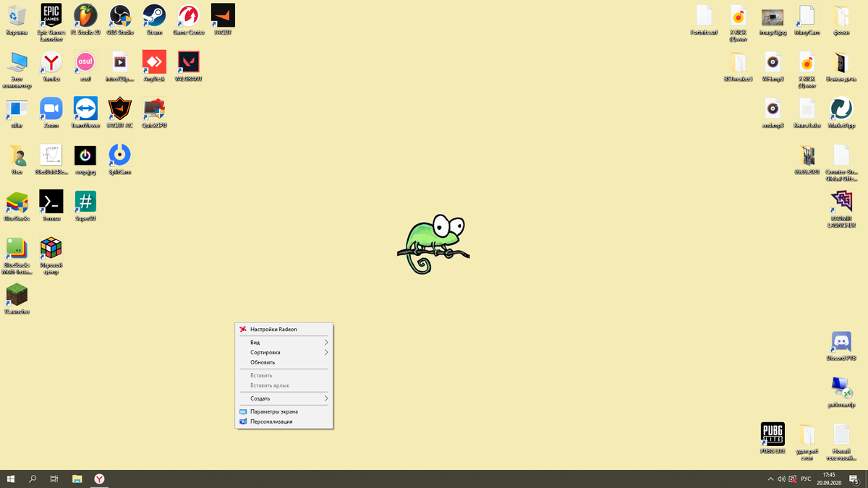Select the crop.jpg image thumbnail
The image size is (868, 488).
pos(85,160)
